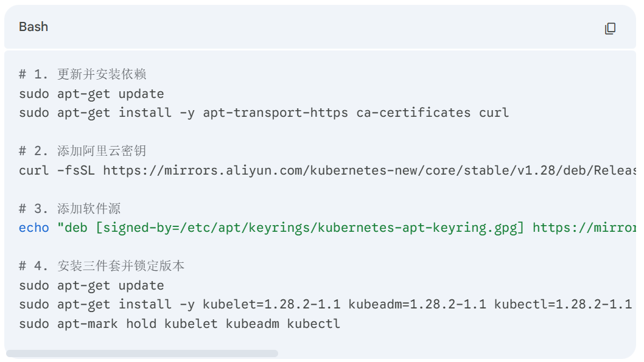644x362 pixels.
Task: Click the blue echo keyword
Action: click(34, 228)
